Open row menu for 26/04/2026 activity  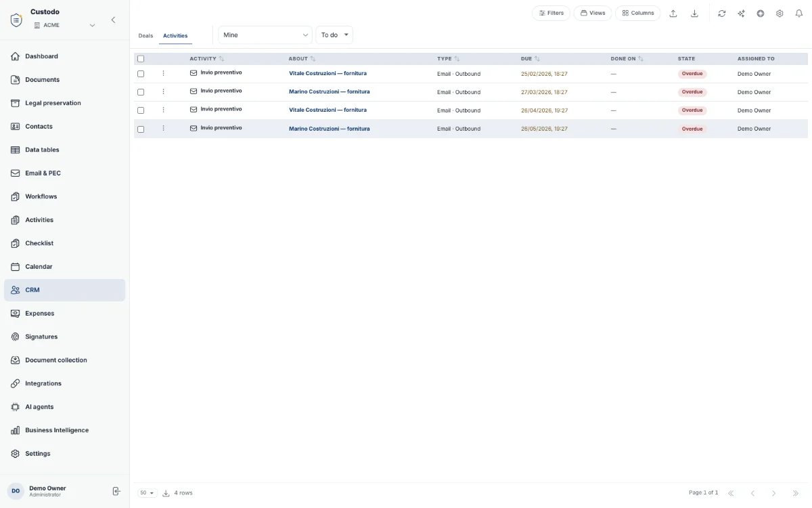click(x=163, y=110)
